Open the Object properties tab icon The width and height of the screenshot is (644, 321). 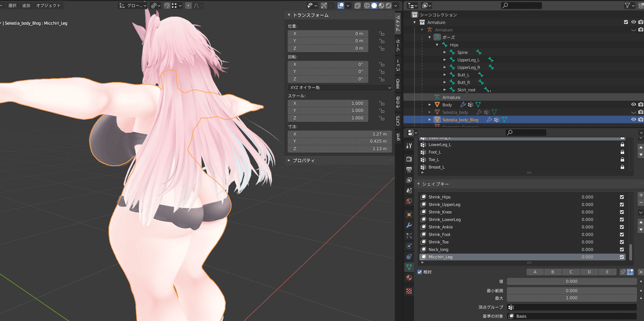pyautogui.click(x=409, y=214)
